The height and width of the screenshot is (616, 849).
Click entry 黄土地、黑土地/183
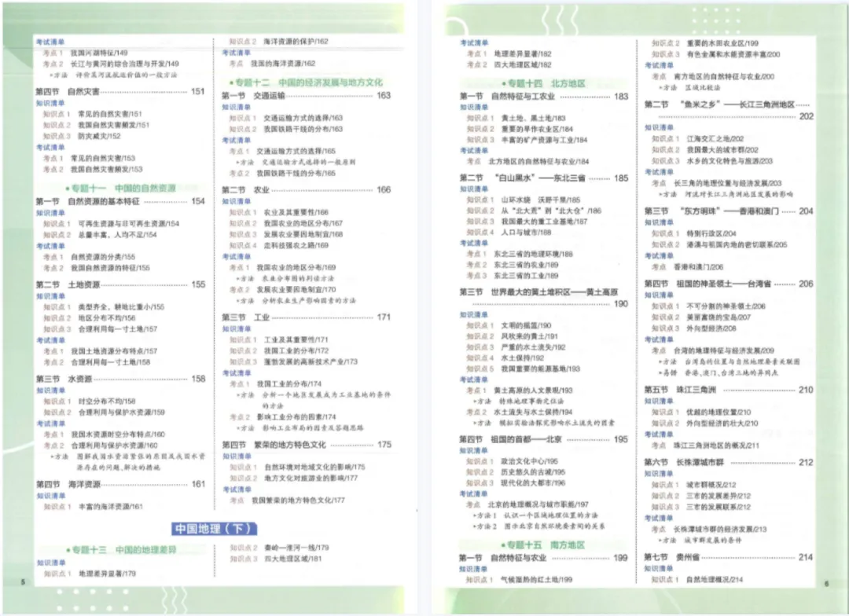[x=533, y=117]
